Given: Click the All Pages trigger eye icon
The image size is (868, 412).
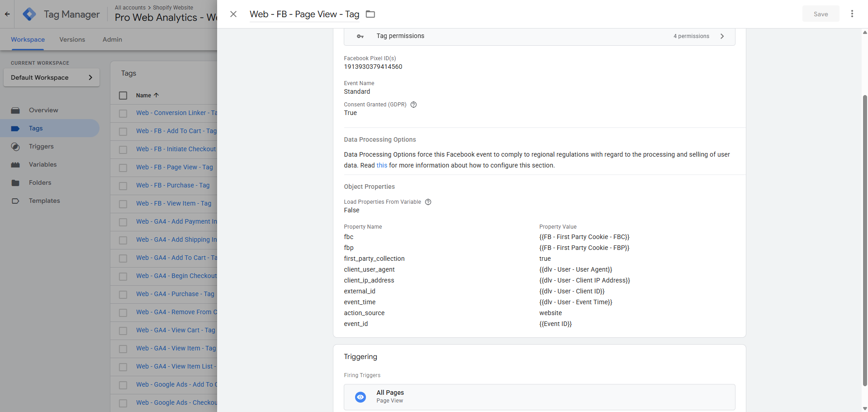Looking at the screenshot, I should pyautogui.click(x=360, y=397).
